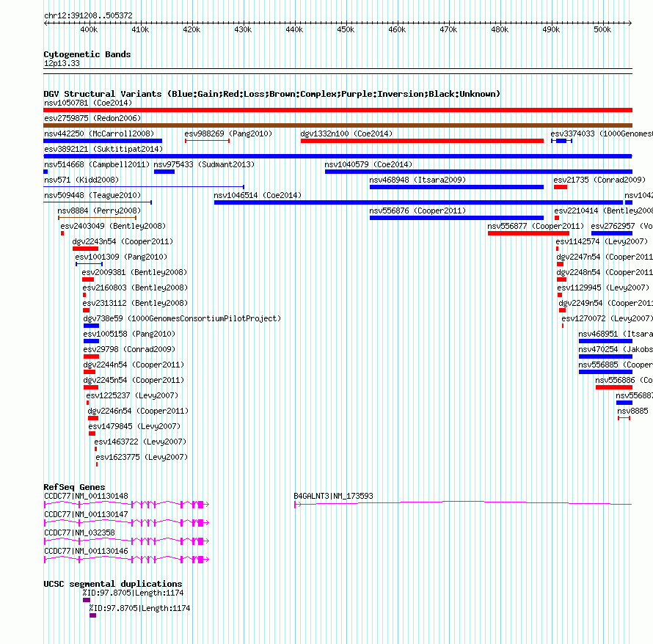Open esv1225237 (Levy2007) variant label

132,395
